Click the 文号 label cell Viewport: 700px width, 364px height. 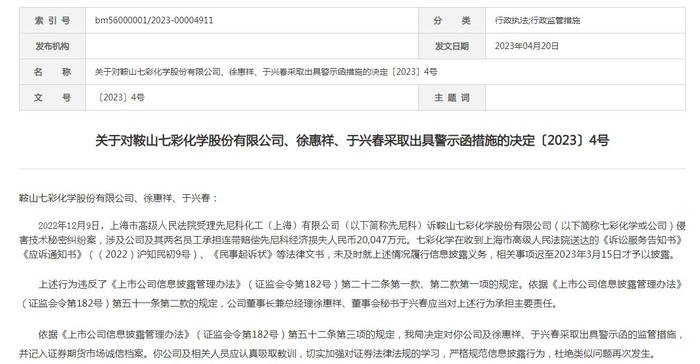pos(52,97)
